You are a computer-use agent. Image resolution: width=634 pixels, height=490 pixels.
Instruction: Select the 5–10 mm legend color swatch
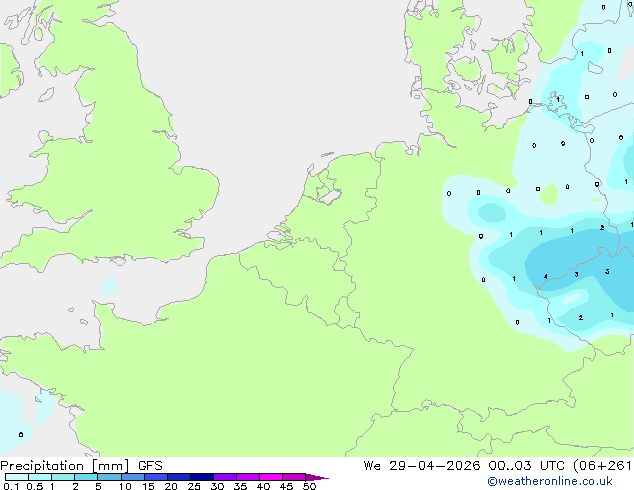pos(109,477)
